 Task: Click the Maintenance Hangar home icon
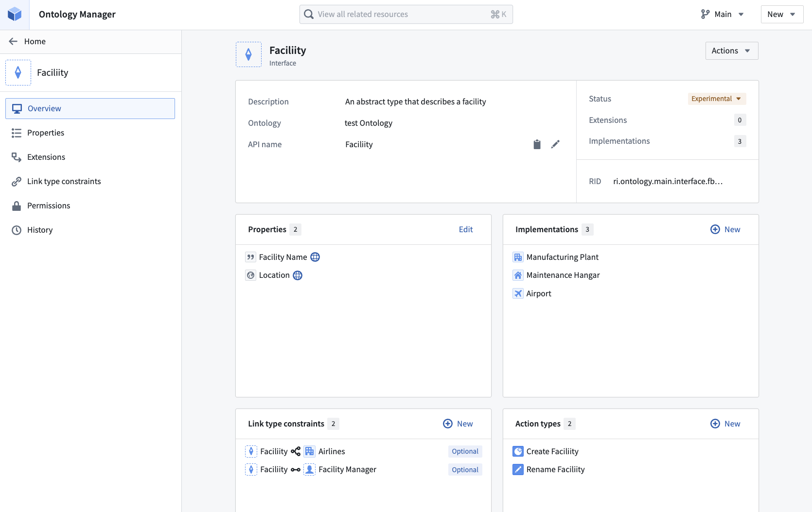click(518, 275)
